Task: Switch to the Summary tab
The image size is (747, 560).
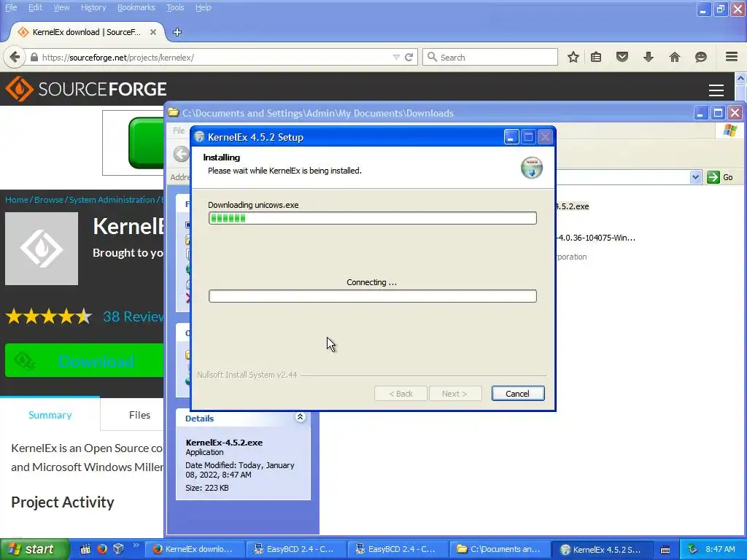Action: 50,415
